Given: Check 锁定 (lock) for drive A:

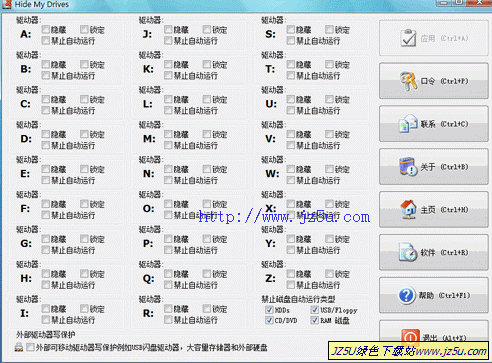Looking at the screenshot, I should (x=84, y=30).
